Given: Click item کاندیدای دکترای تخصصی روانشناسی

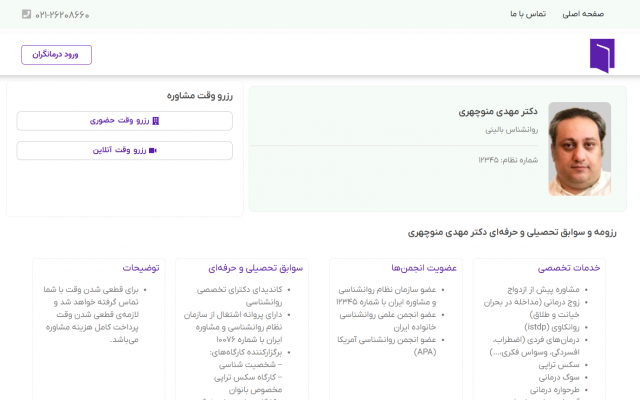Looking at the screenshot, I should (x=239, y=296).
